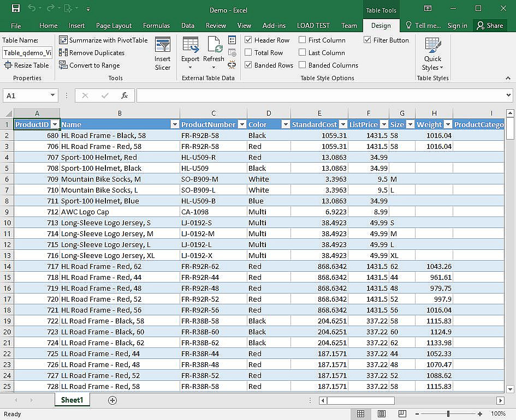This screenshot has width=516, height=420.
Task: Click the insert function fx icon
Action: coord(124,95)
